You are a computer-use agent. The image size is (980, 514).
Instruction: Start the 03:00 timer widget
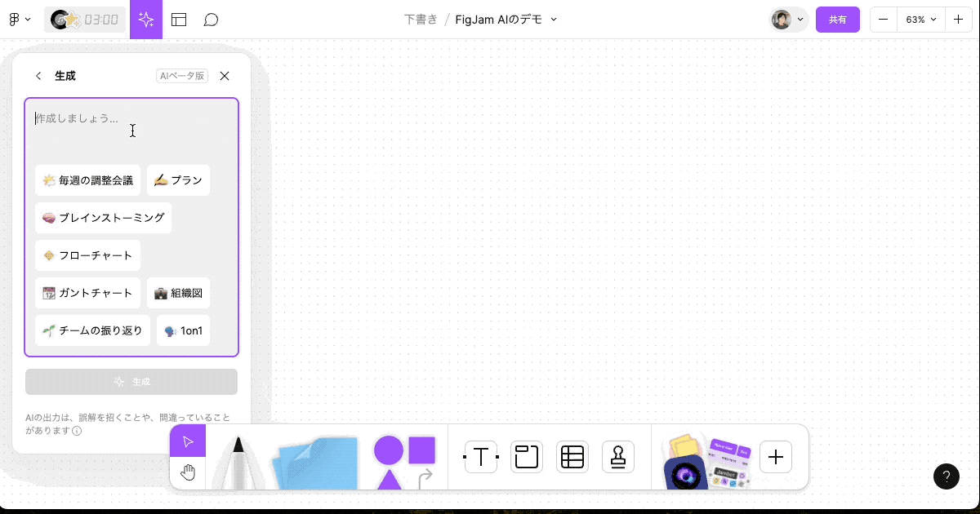(x=85, y=20)
